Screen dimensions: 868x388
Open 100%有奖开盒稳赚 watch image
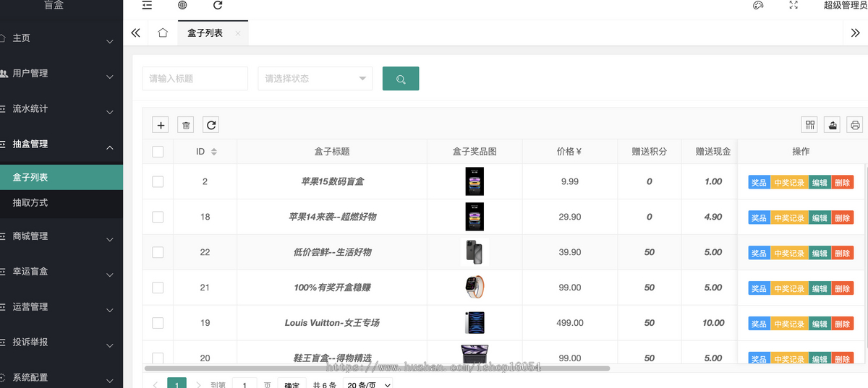(475, 288)
